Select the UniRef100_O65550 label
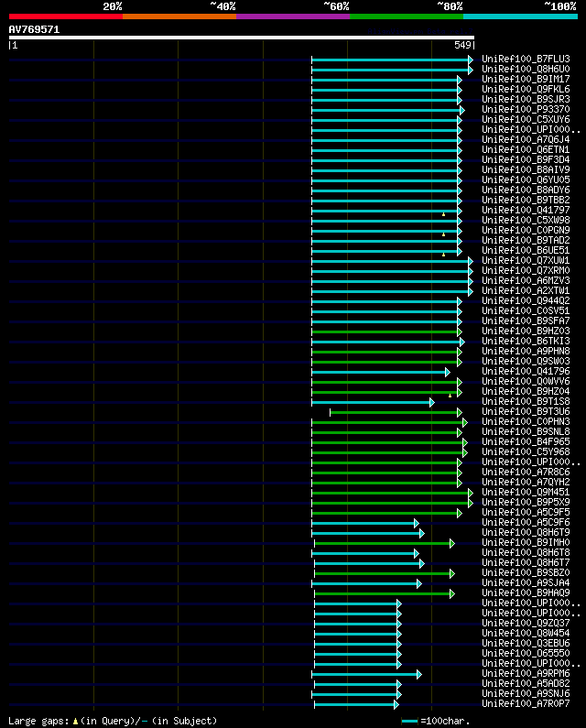586x728 pixels. [x=526, y=653]
